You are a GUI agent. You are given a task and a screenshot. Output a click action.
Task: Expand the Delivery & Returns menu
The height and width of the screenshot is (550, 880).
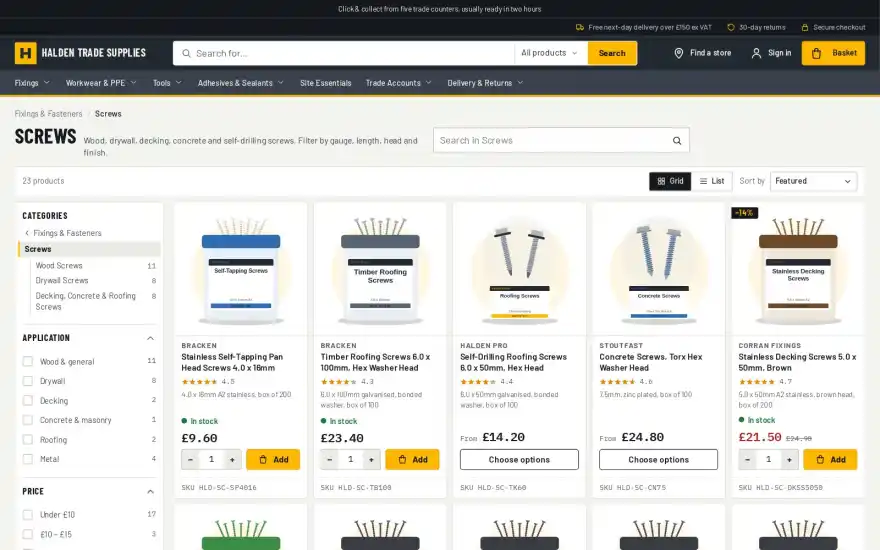(x=485, y=83)
